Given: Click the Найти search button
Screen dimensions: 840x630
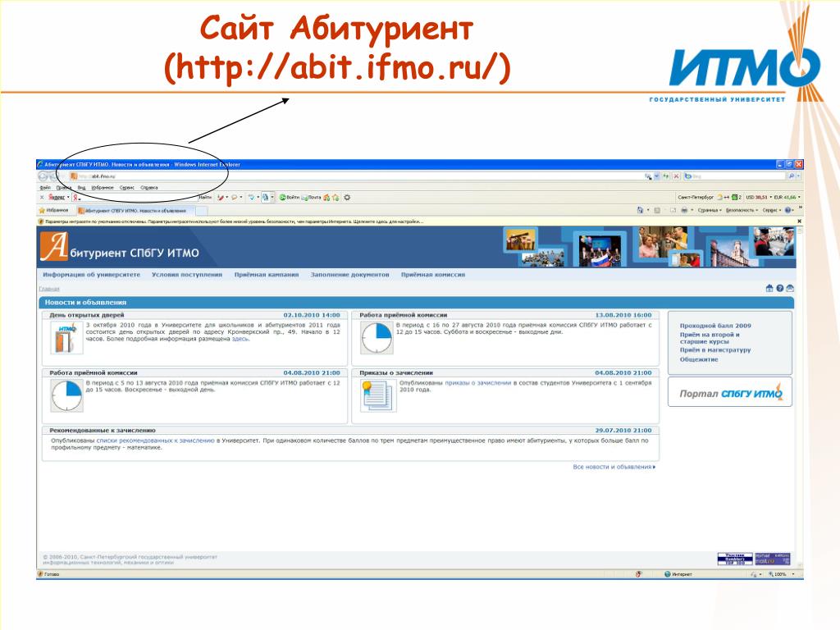Looking at the screenshot, I should [205, 198].
